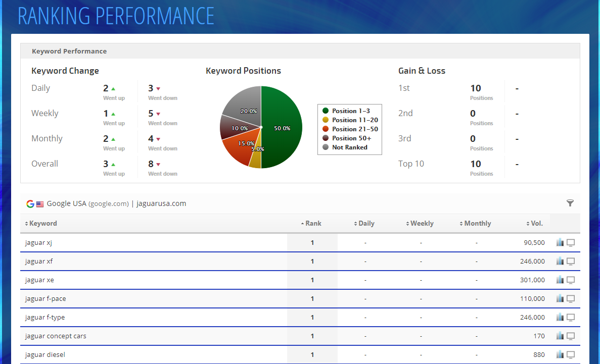This screenshot has height=364, width=600.
Task: Open bar chart icon for jaguar xj
Action: coord(560,243)
